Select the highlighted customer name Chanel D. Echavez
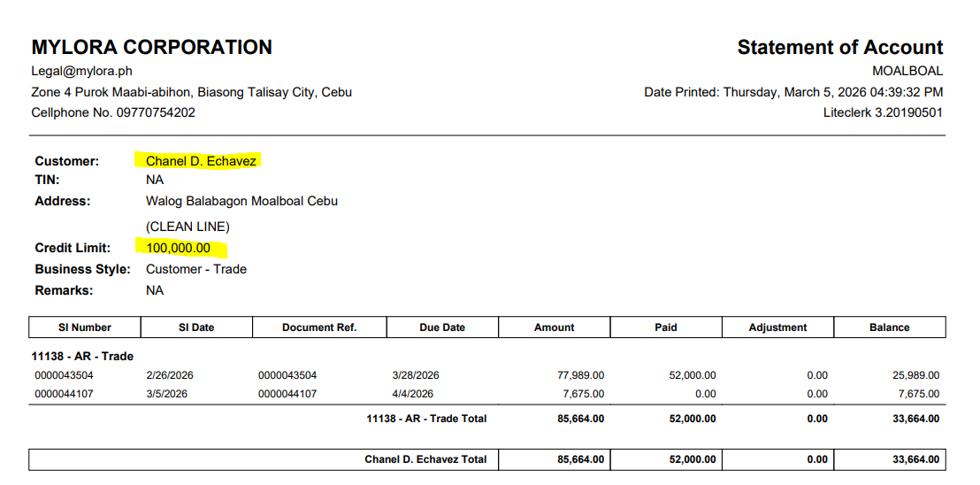Viewport: 980px width, 485px height. [x=201, y=161]
